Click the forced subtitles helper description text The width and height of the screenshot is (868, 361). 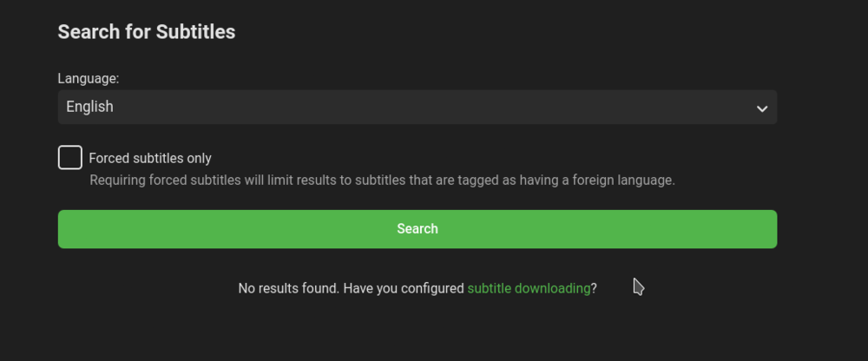click(x=382, y=180)
